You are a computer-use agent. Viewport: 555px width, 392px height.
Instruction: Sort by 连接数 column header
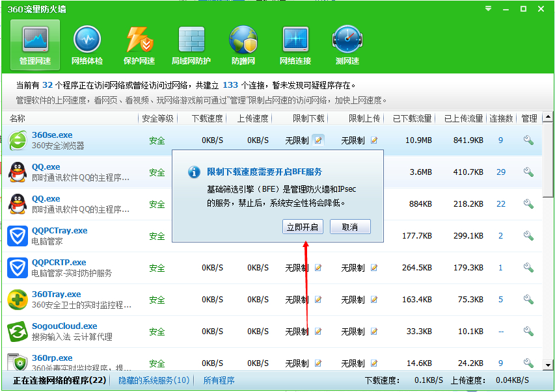(501, 118)
